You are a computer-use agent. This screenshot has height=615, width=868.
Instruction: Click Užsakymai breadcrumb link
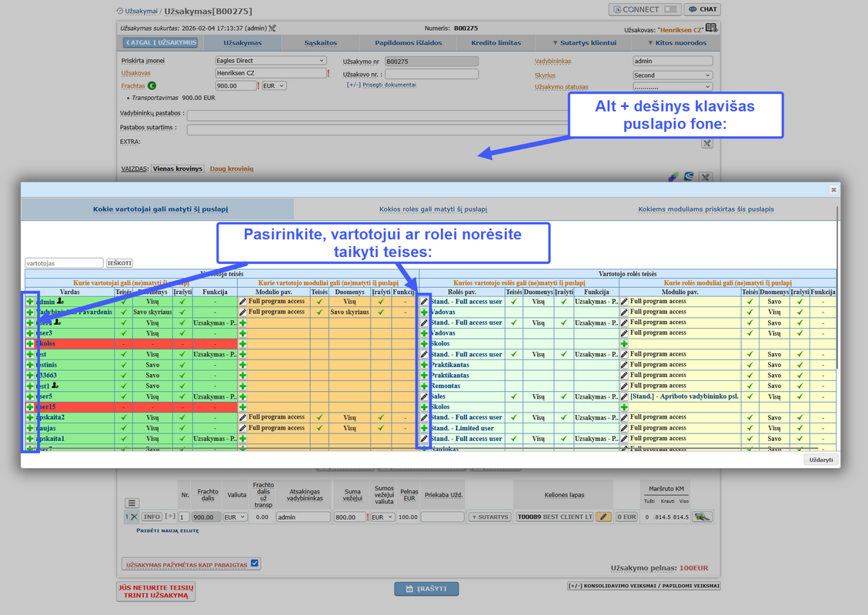click(141, 11)
